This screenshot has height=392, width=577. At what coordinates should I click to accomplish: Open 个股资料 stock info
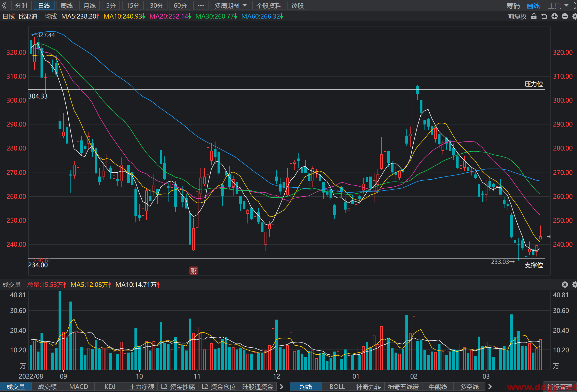tap(269, 5)
